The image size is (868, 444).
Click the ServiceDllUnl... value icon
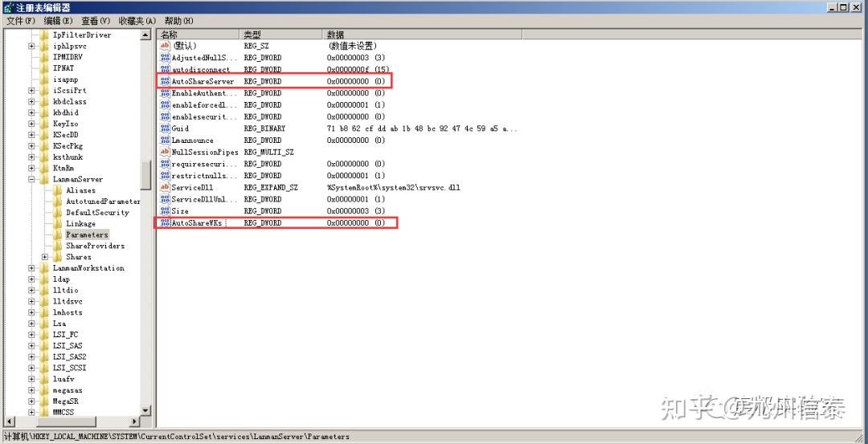(165, 199)
